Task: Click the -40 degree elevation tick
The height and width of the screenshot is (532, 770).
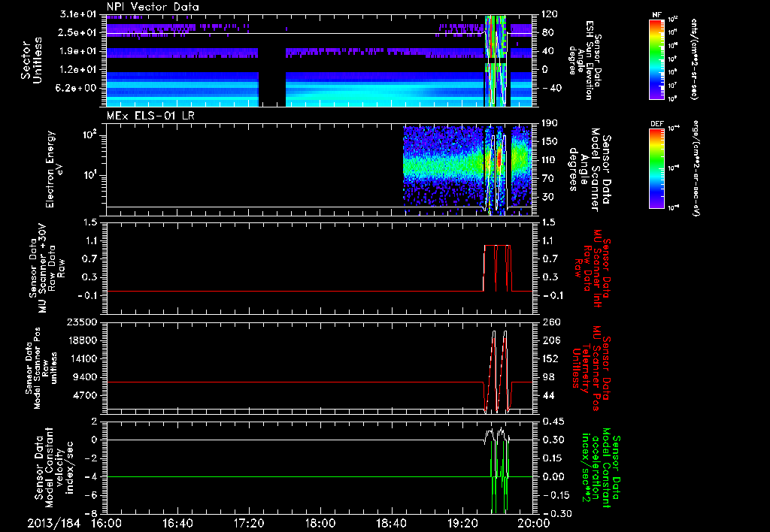Action: [552, 89]
